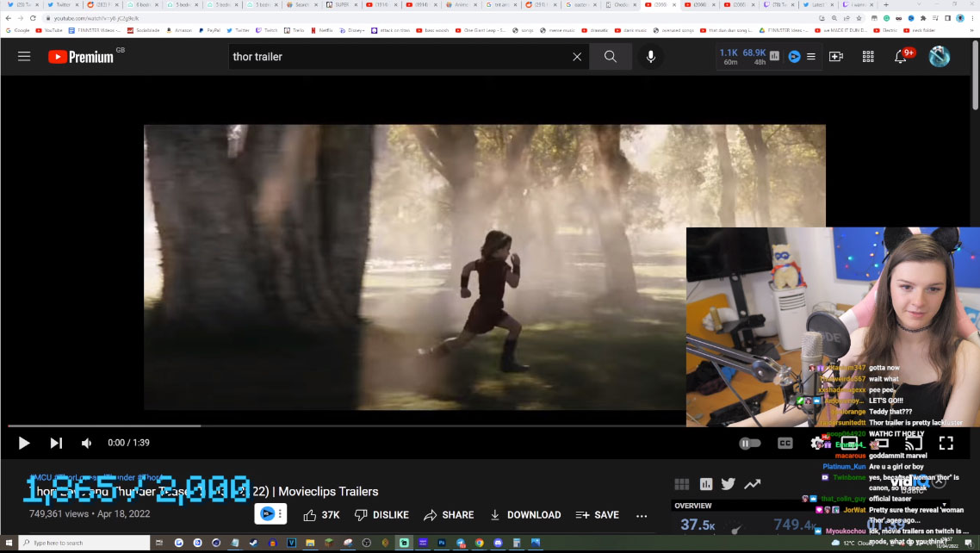Cast the video to a device

click(x=913, y=443)
